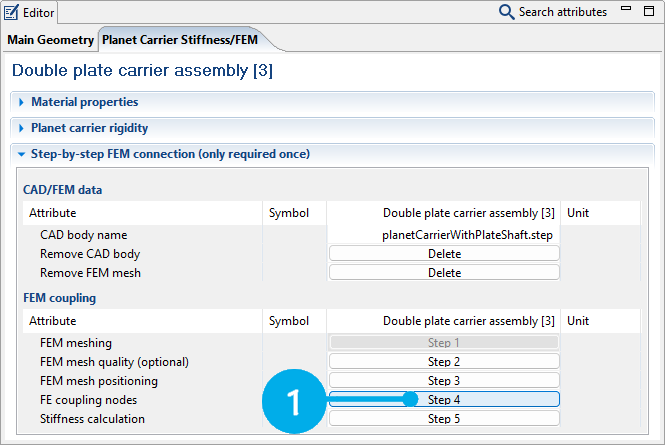Click the CAD/FEM data group heading
This screenshot has height=445, width=665.
coord(63,190)
